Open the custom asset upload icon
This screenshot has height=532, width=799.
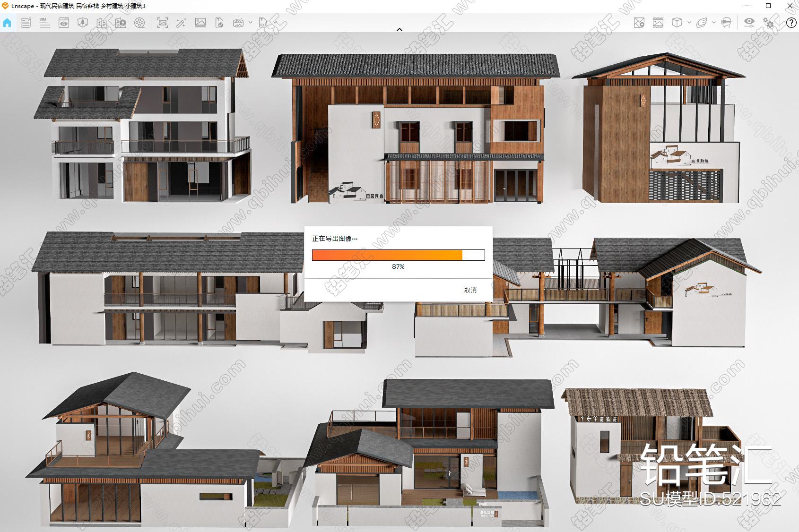point(121,23)
